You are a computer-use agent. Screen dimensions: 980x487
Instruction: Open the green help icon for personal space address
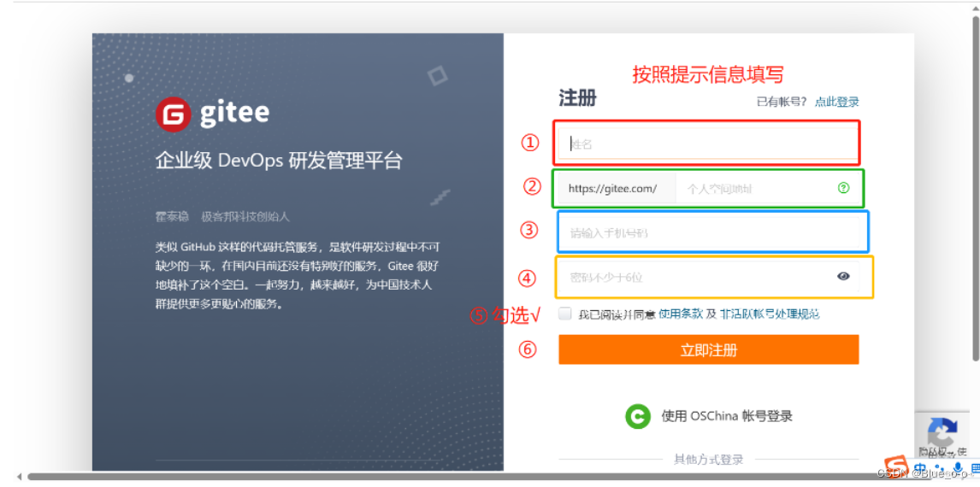pos(843,187)
